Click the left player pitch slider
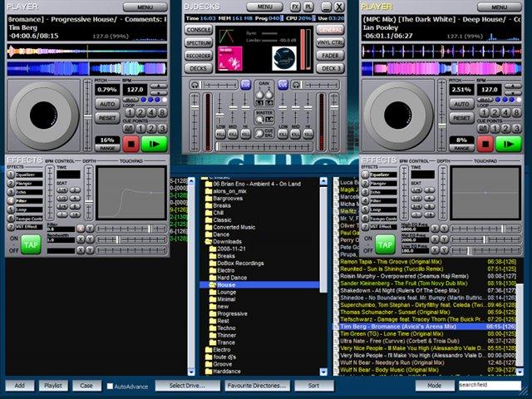The image size is (532, 399). [x=87, y=116]
